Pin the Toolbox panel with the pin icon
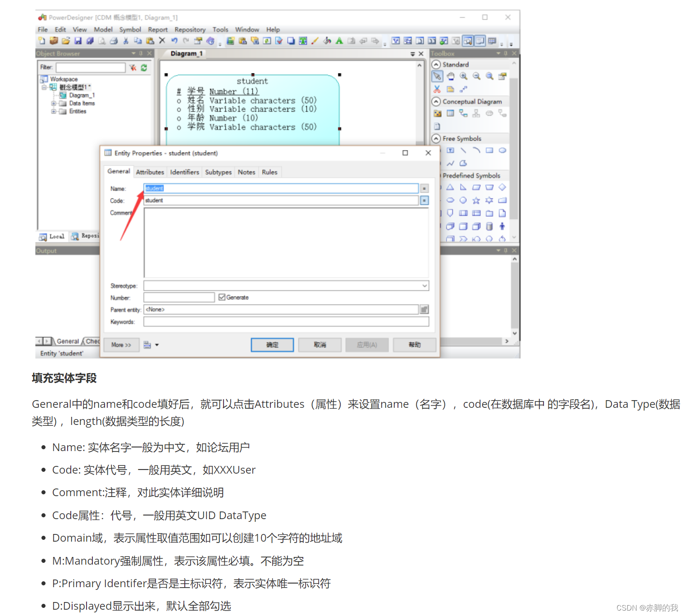 click(506, 53)
